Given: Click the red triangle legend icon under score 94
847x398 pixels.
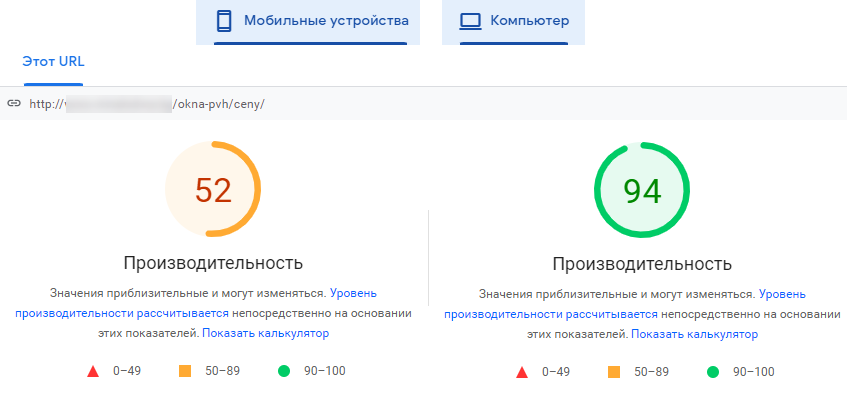Looking at the screenshot, I should pyautogui.click(x=522, y=372).
